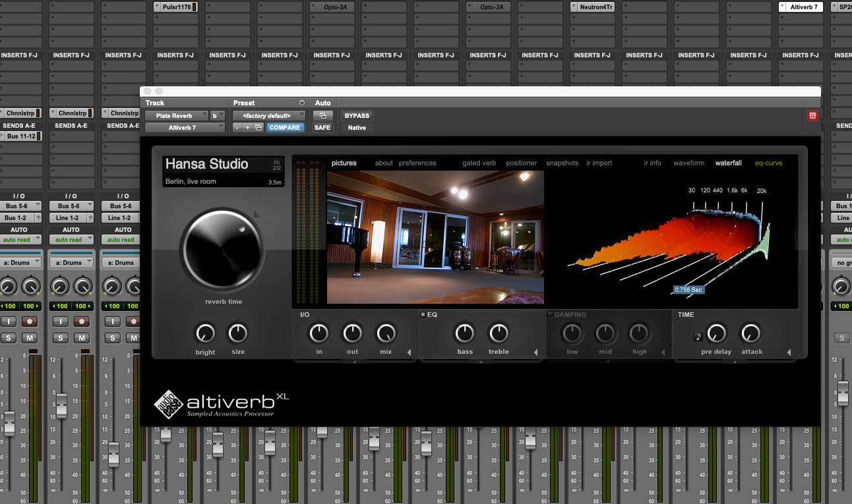The image size is (852, 504).
Task: Solo the first mixer channel
Action: [x=9, y=338]
